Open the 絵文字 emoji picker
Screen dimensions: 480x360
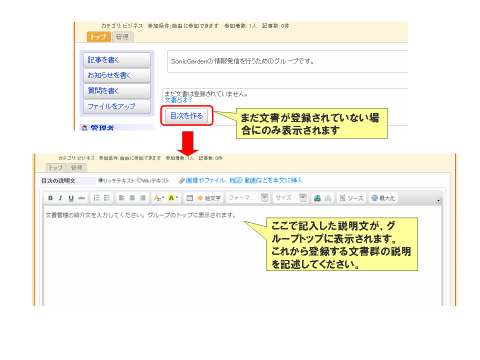coord(209,198)
